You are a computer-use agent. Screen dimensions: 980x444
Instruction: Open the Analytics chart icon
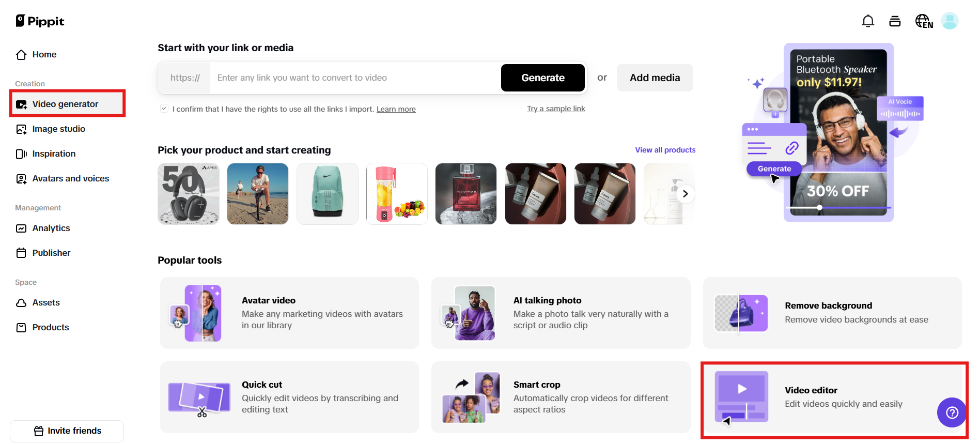coord(21,228)
